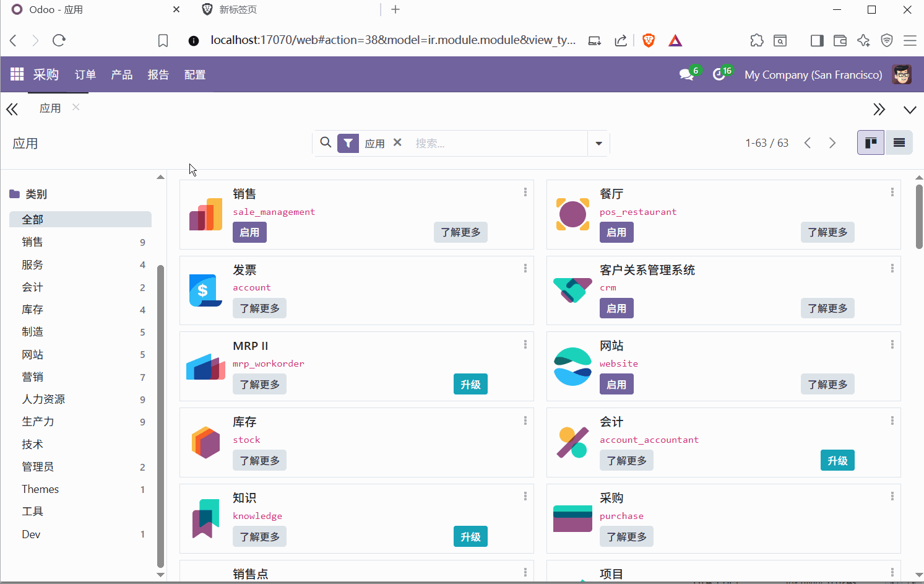Open the user avatar menu
This screenshot has width=924, height=584.
(902, 75)
